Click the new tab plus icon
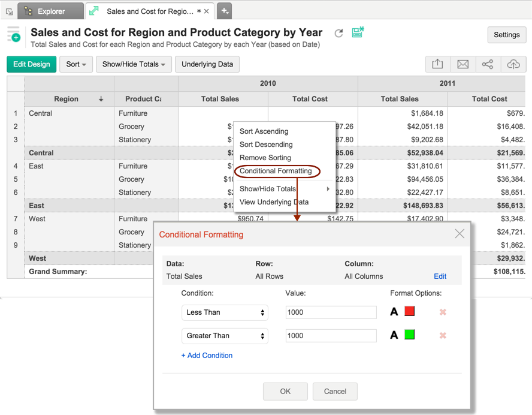The image size is (532, 415). [x=224, y=11]
